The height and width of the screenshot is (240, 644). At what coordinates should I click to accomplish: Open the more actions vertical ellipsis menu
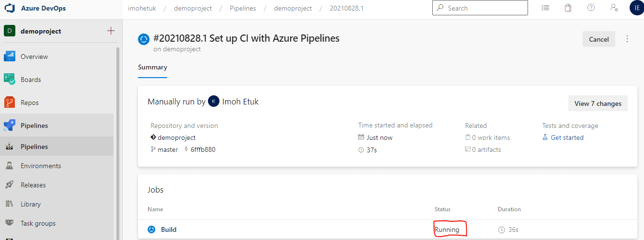coord(627,39)
